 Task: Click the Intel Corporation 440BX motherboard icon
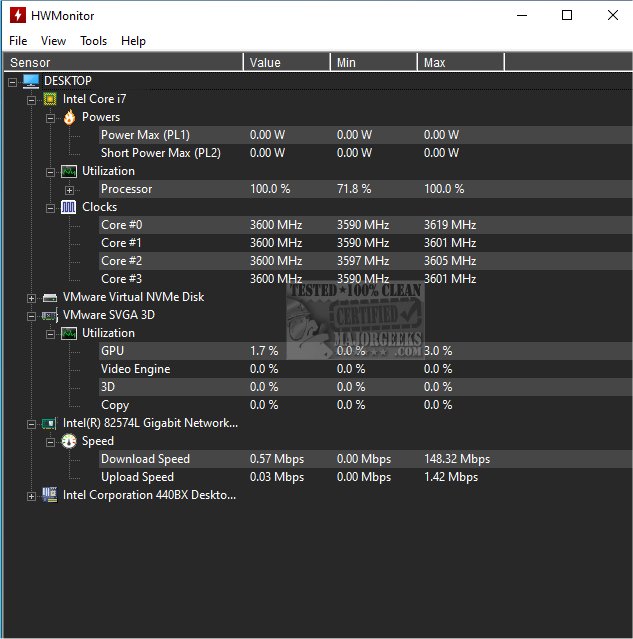tap(50, 495)
